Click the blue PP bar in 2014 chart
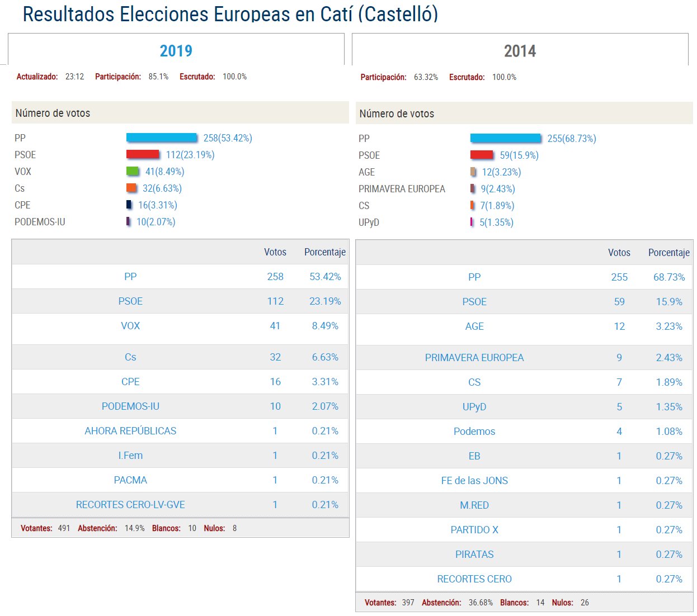Viewport: 697px width, 616px height. point(506,138)
